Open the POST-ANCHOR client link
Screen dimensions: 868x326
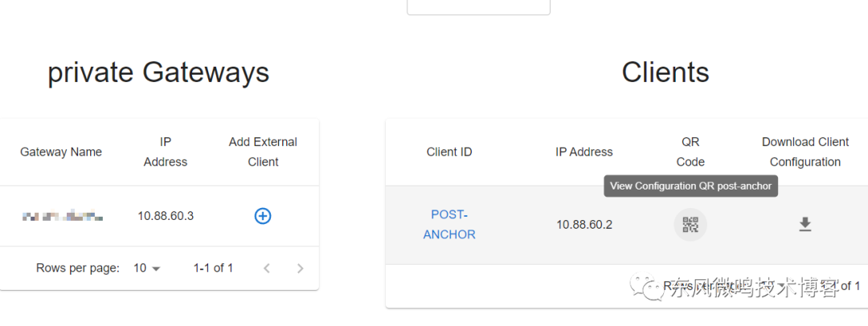click(449, 224)
